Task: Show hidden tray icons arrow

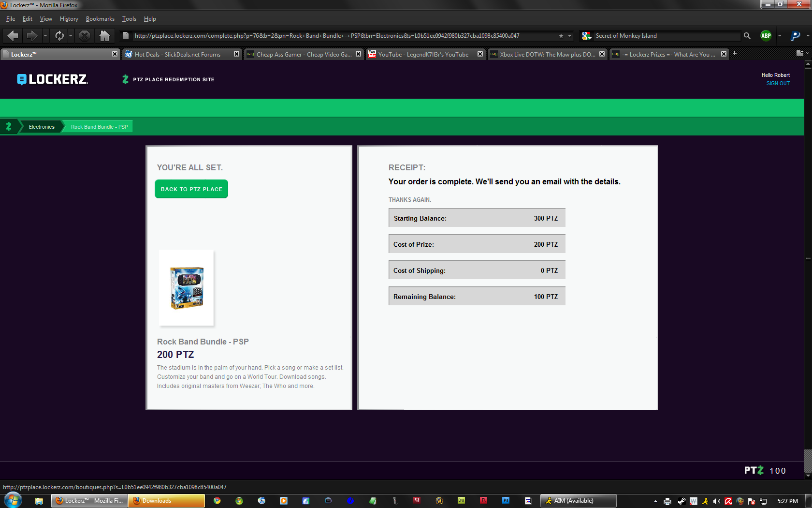Action: click(655, 501)
